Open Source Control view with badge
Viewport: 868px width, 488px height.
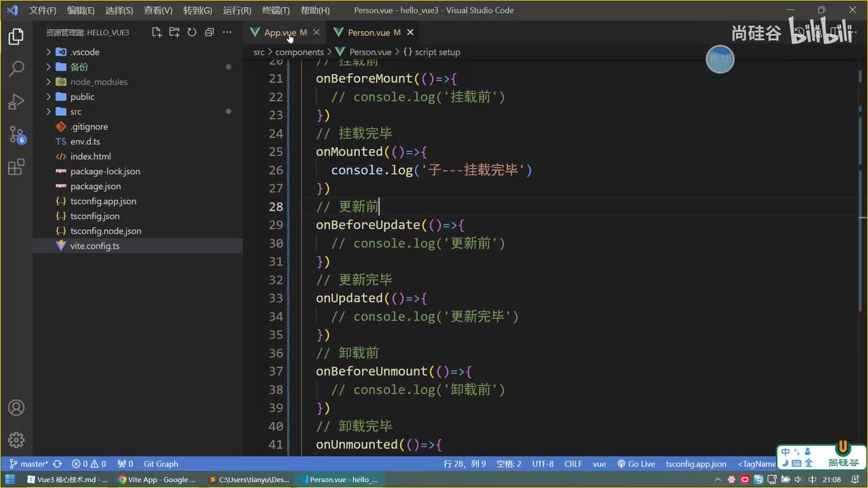coord(16,135)
